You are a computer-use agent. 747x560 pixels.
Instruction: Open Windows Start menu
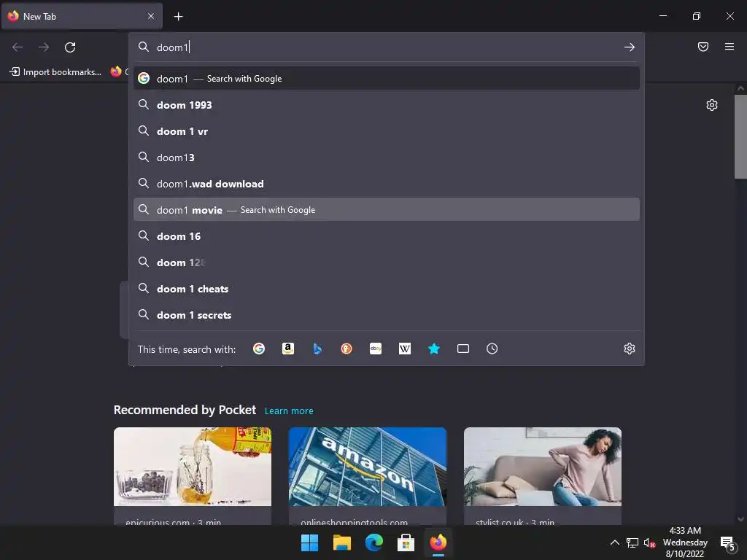point(309,542)
